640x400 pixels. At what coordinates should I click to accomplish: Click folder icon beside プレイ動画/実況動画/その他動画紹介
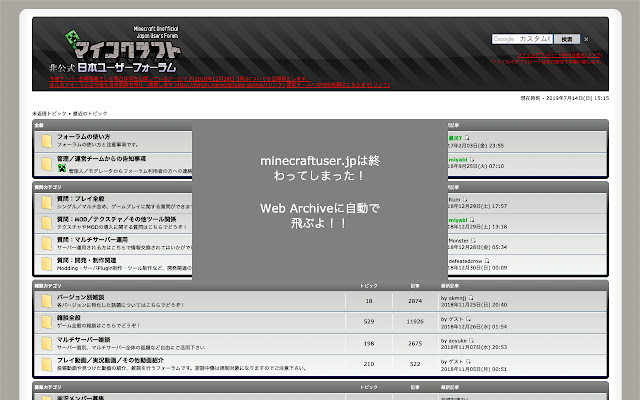click(x=47, y=364)
